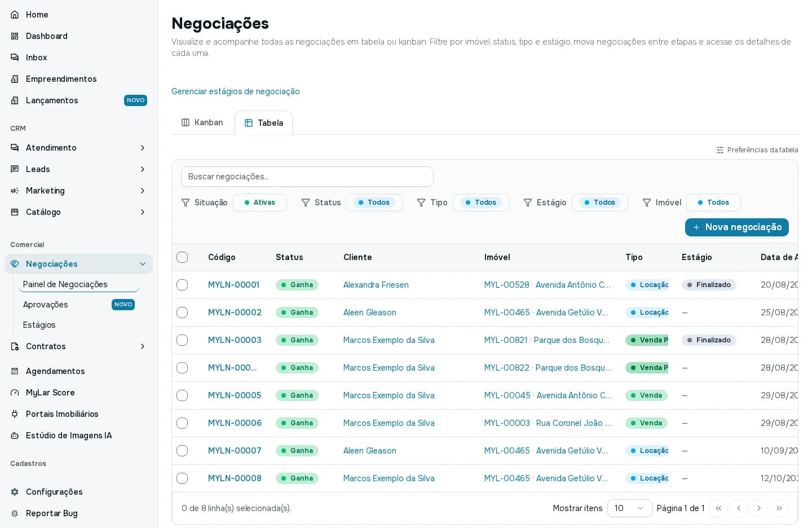
Task: Go to the last page arrow
Action: point(779,508)
